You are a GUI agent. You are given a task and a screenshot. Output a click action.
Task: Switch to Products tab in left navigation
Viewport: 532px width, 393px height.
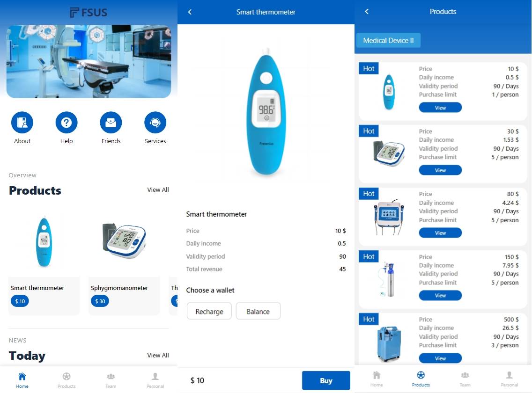pyautogui.click(x=66, y=379)
